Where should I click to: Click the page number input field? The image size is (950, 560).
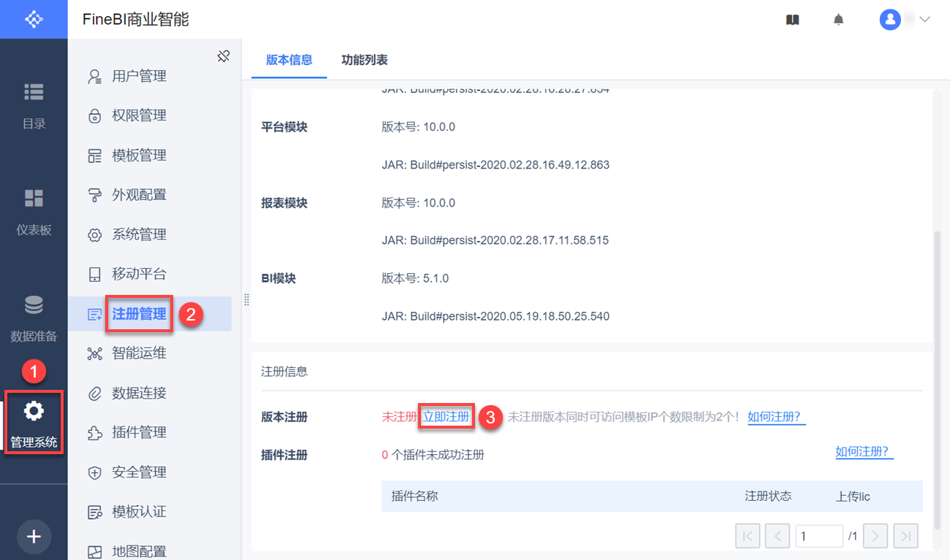[819, 536]
